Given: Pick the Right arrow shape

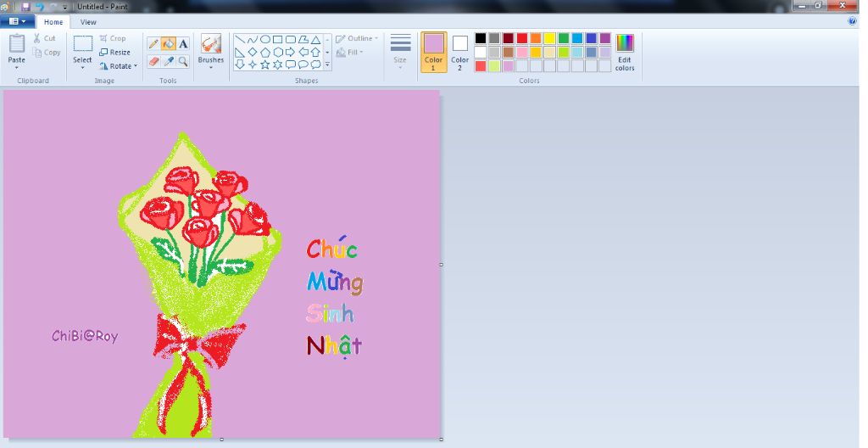Looking at the screenshot, I should coord(291,52).
